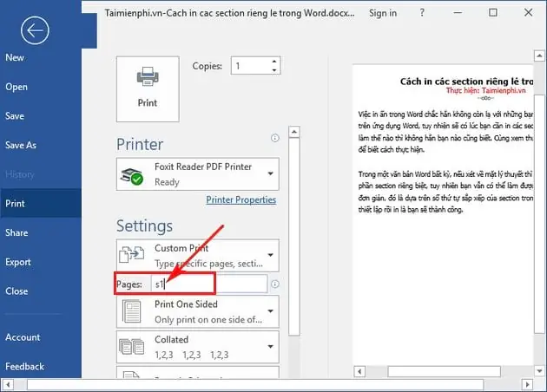Open Account page from sidebar
The image size is (547, 392).
(x=23, y=337)
